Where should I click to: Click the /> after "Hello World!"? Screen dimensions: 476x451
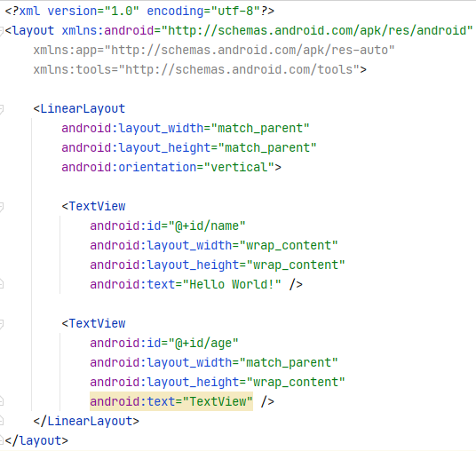pos(296,285)
